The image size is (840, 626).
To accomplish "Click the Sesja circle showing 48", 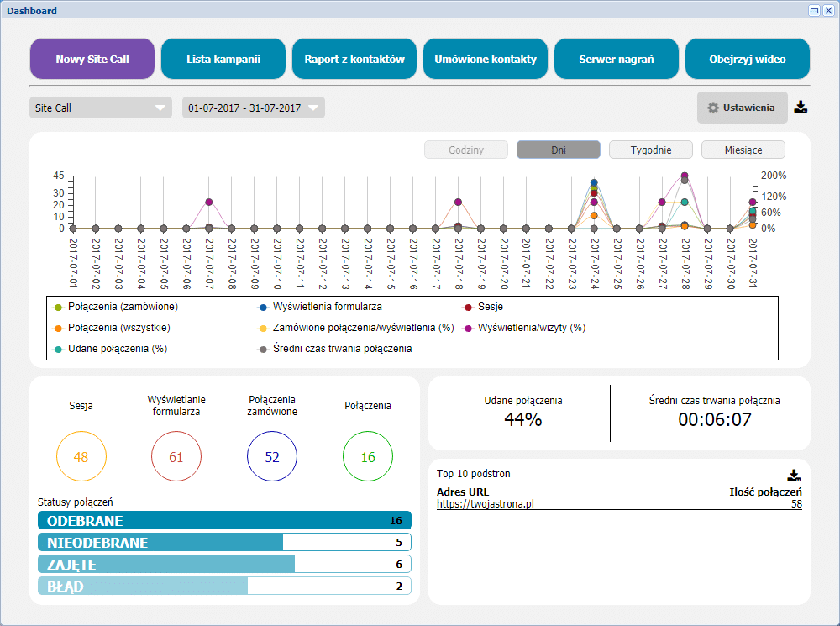I will (81, 455).
